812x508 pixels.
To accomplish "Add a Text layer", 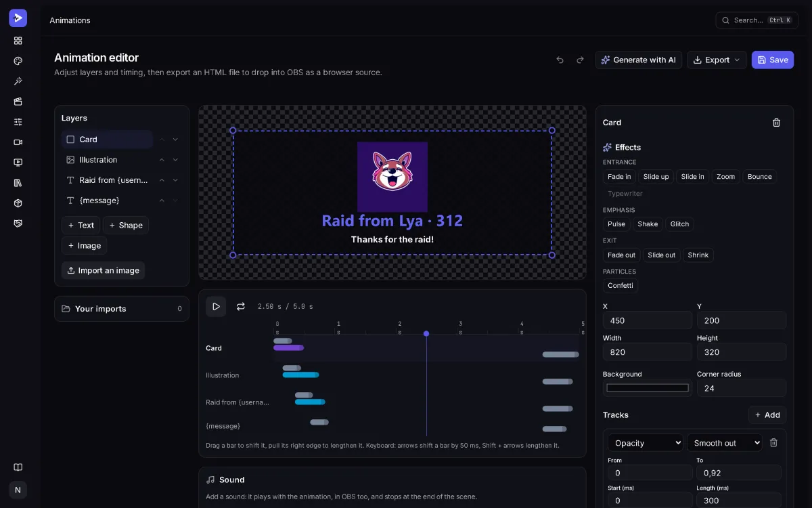I will point(81,226).
